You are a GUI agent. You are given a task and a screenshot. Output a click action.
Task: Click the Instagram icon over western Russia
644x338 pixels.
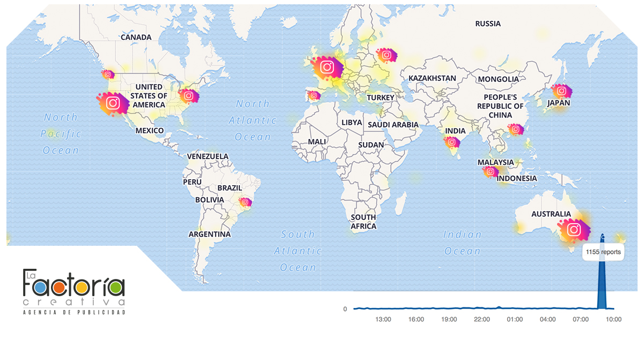386,55
